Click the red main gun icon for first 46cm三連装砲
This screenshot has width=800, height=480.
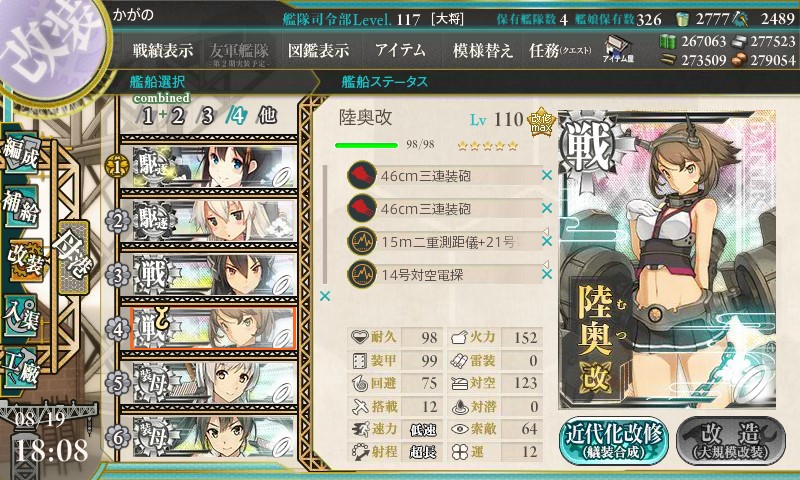362,175
